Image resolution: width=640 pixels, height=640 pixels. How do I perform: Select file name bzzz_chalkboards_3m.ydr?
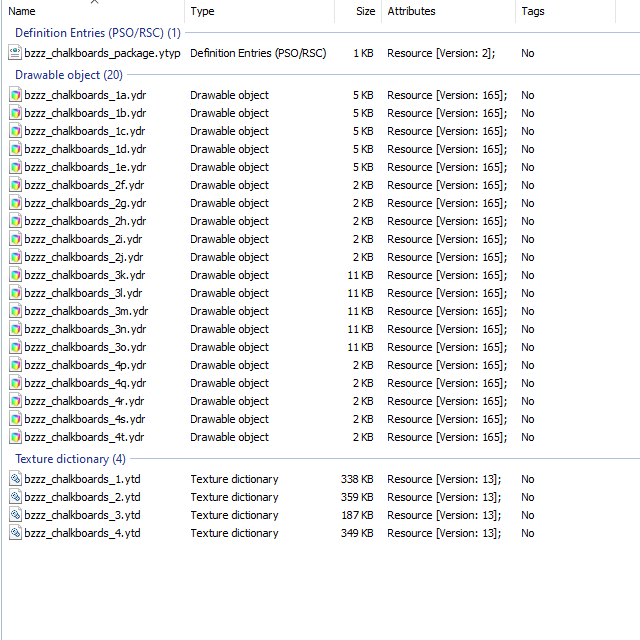point(86,311)
